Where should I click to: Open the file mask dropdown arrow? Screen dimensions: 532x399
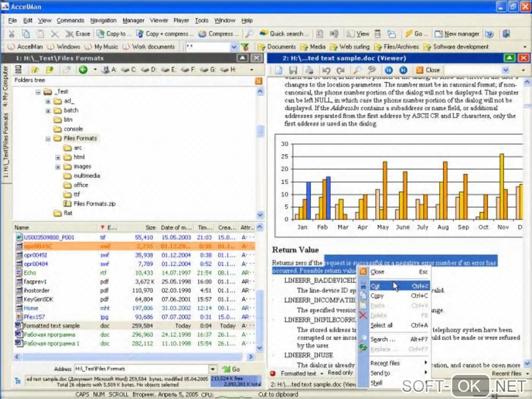pos(234,47)
